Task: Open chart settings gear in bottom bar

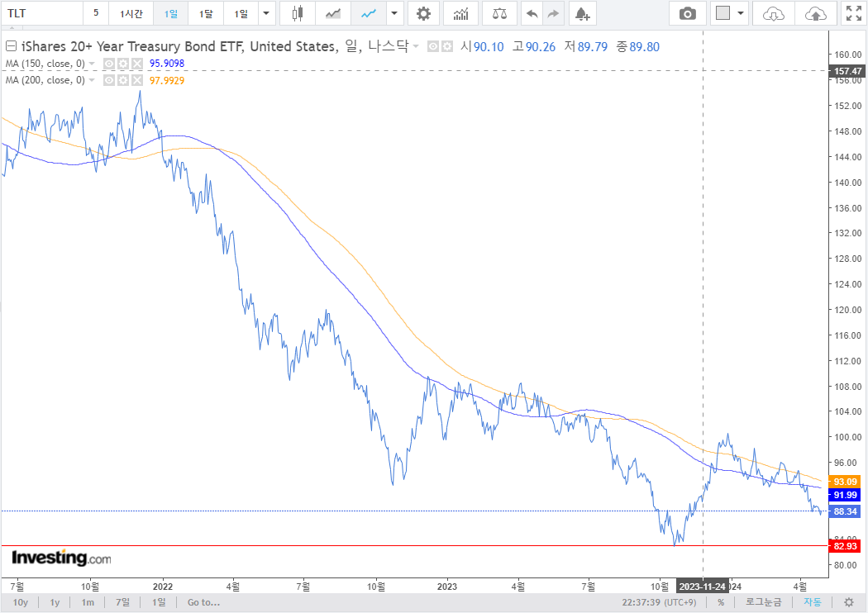Action: 849,602
